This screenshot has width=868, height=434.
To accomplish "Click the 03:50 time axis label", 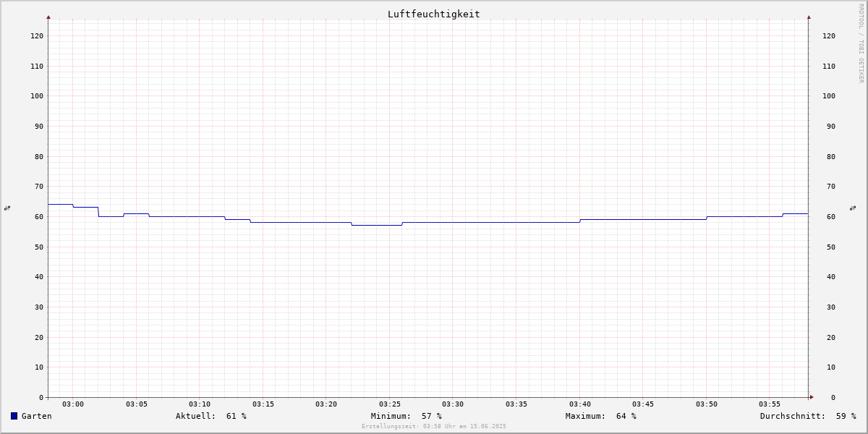I will [x=707, y=404].
